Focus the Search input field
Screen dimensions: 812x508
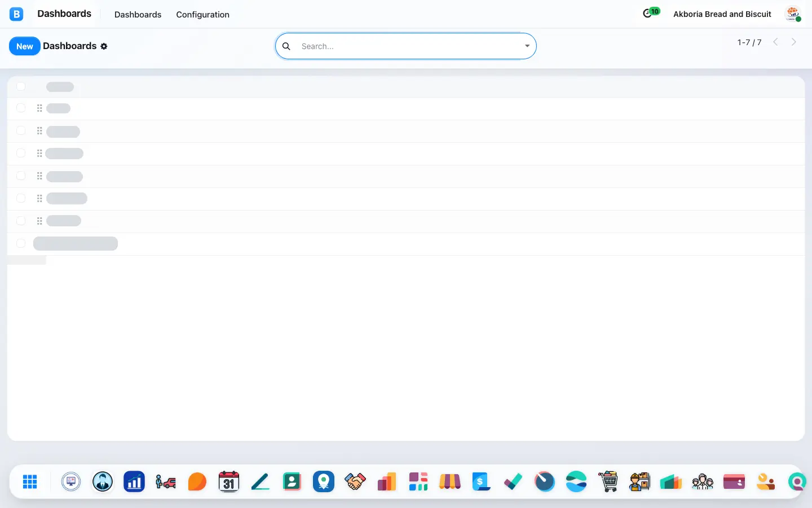(x=410, y=46)
